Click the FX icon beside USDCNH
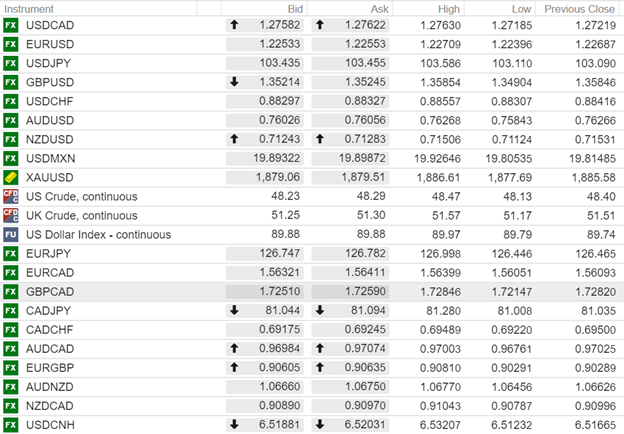 click(11, 423)
